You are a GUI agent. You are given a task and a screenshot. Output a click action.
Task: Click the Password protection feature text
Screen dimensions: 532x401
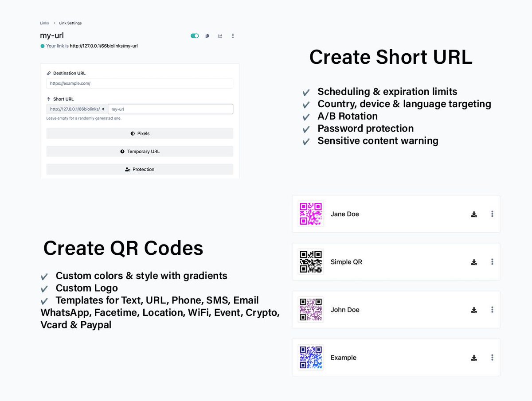(x=365, y=128)
